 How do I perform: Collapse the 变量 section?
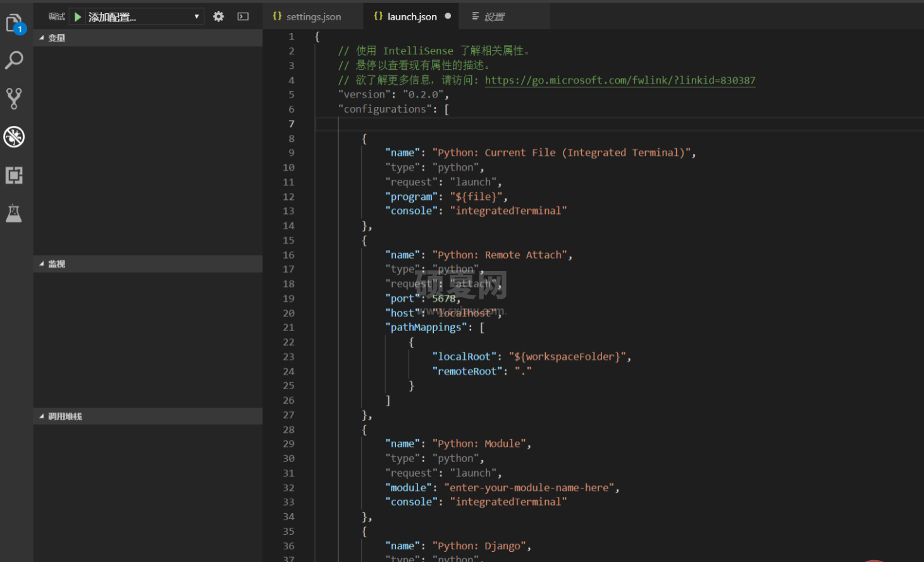(148, 38)
